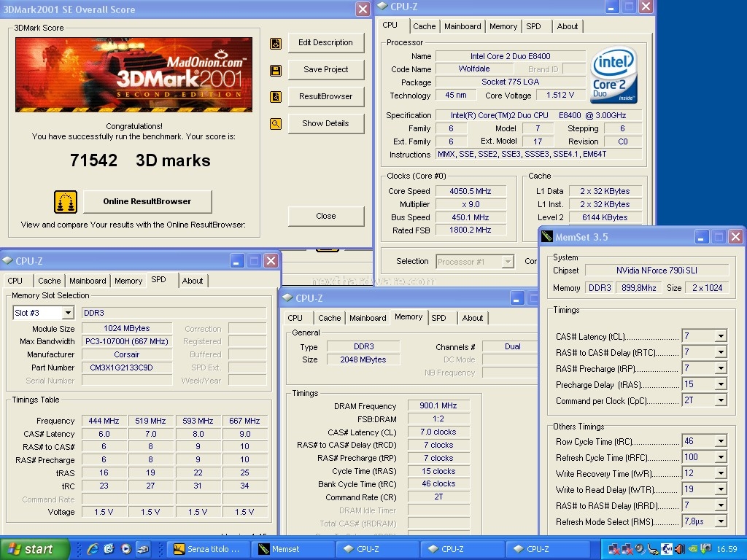The height and width of the screenshot is (560, 747).
Task: Open RAS# to CAS# Delay (tRTC) dropdown
Action: [x=721, y=352]
